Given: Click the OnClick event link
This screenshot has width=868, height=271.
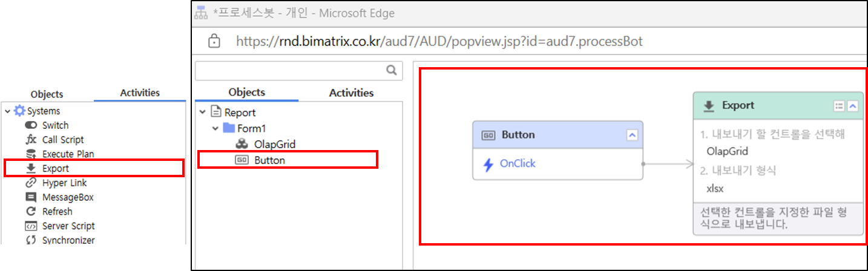Looking at the screenshot, I should tap(518, 163).
